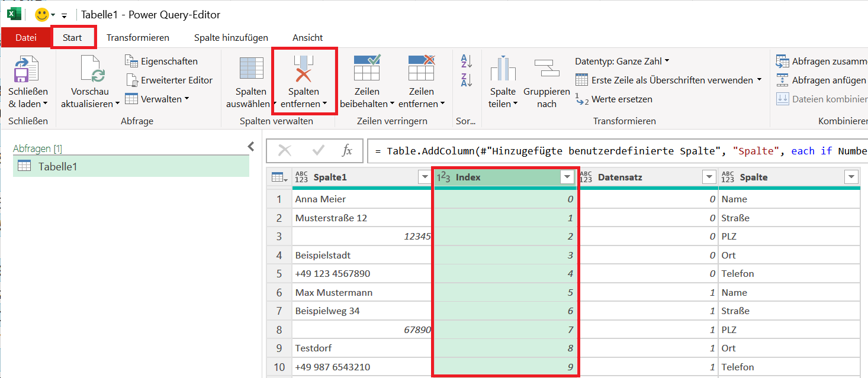Click the Excel app icon
The image size is (868, 378).
14,14
